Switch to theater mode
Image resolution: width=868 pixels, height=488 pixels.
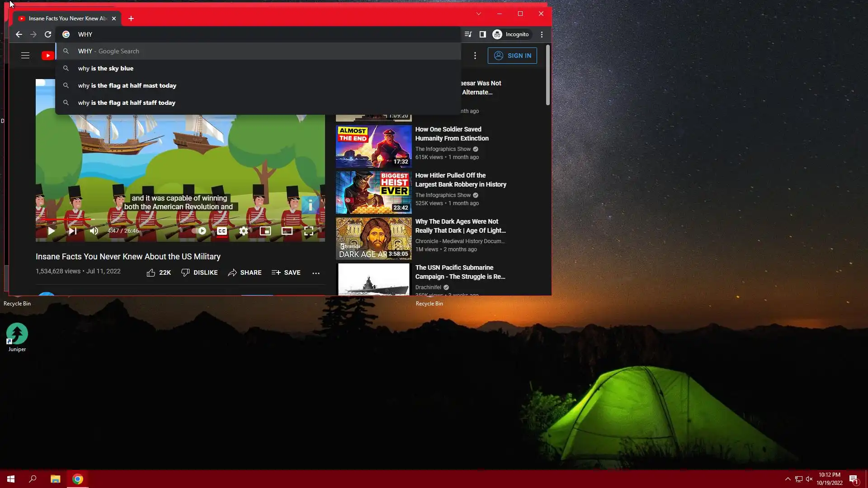pos(287,231)
